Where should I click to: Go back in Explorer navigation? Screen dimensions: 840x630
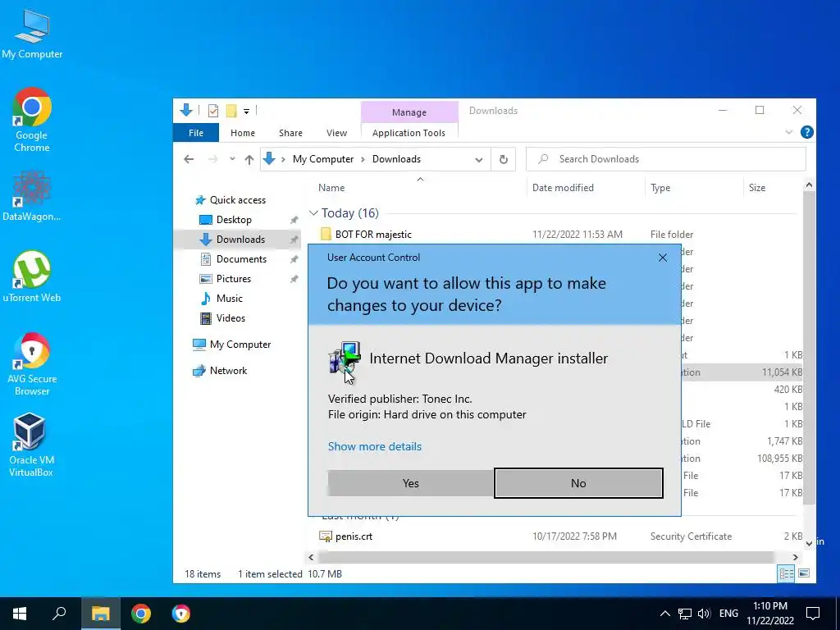(189, 159)
